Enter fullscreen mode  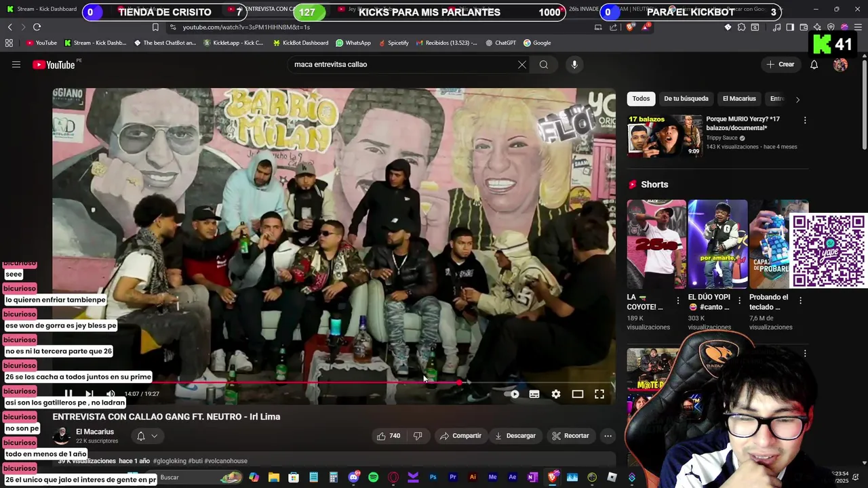(599, 394)
